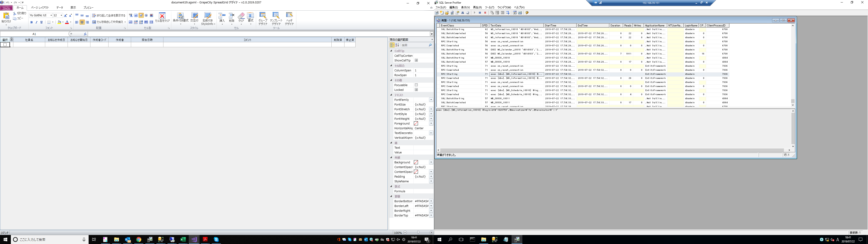Open Excel from the Windows taskbar
This screenshot has width=868, height=244.
[183, 240]
